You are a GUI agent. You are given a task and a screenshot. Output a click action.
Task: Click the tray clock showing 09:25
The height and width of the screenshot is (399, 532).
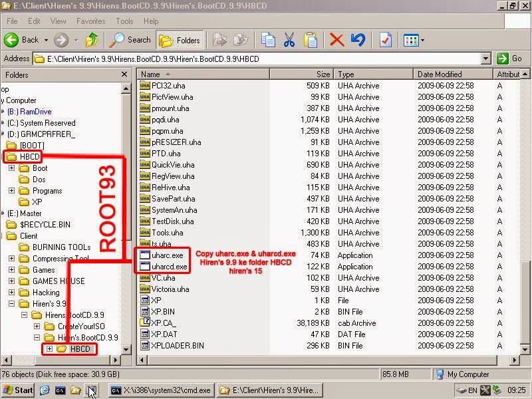[517, 390]
